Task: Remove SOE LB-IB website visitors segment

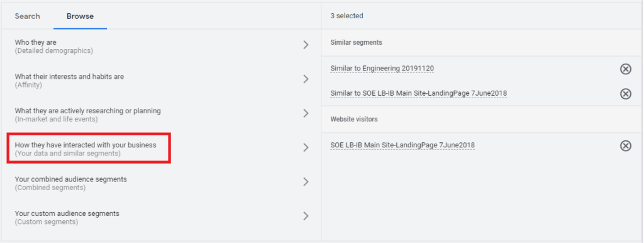Action: point(625,145)
